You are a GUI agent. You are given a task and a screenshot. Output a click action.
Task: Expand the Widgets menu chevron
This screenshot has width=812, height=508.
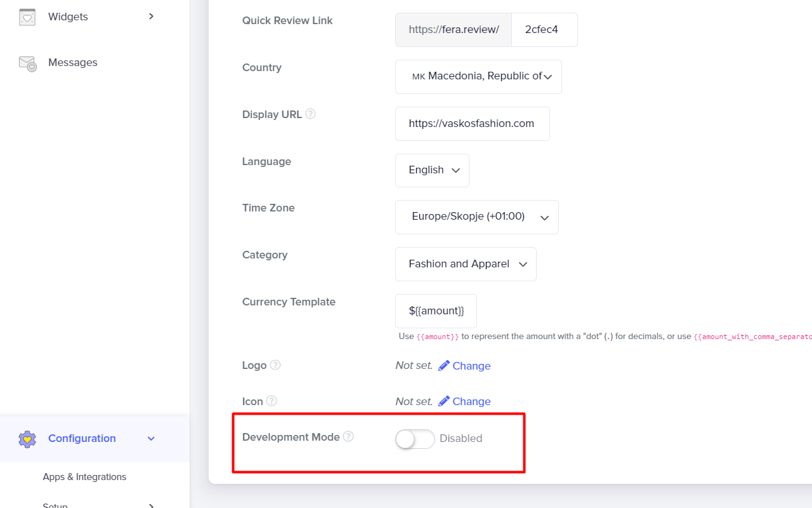point(151,17)
